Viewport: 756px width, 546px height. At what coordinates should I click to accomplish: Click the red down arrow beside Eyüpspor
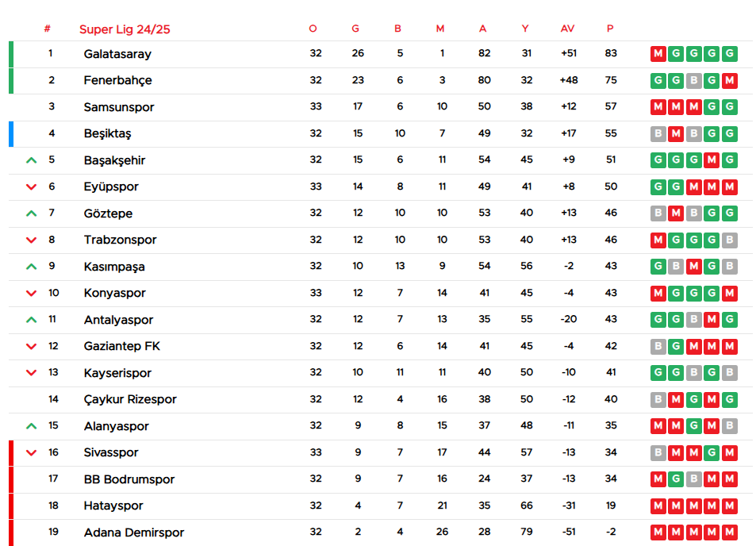[31, 187]
